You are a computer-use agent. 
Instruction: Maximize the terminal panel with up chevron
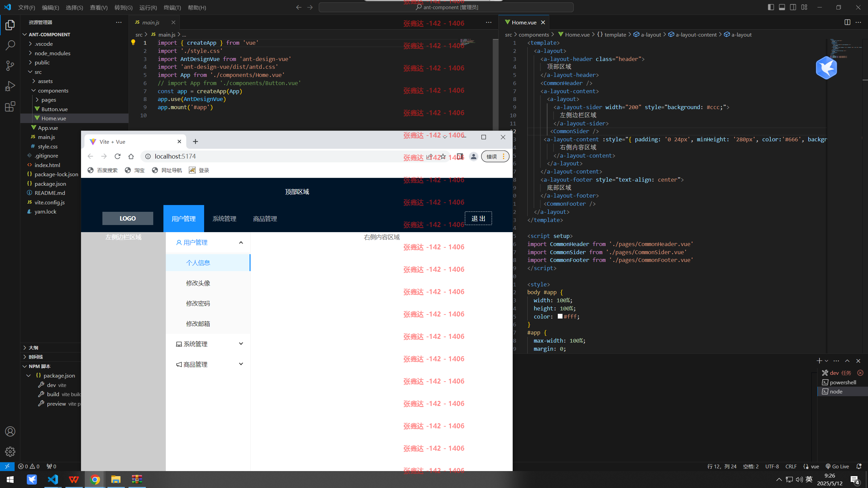[847, 361]
